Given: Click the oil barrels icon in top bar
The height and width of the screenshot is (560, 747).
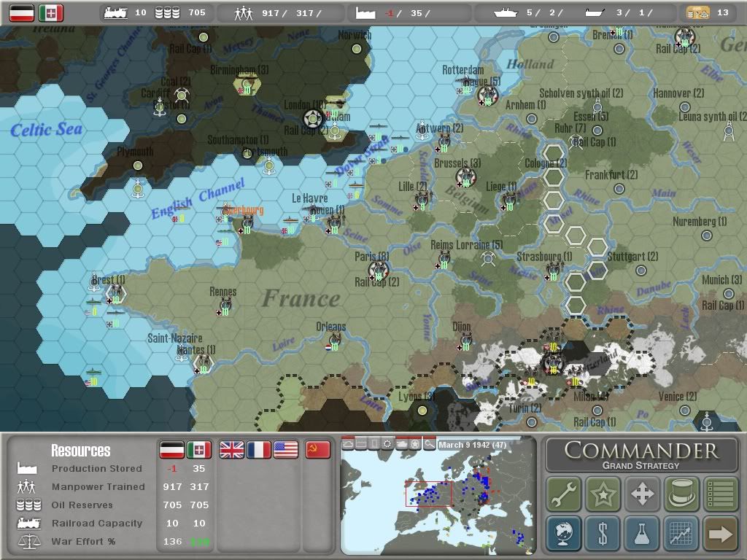Looking at the screenshot, I should [x=167, y=13].
